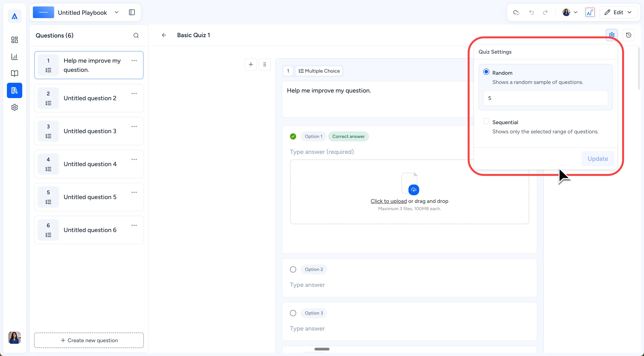Select the Sequential radio option
Viewport: 644px width, 356px height.
(486, 121)
